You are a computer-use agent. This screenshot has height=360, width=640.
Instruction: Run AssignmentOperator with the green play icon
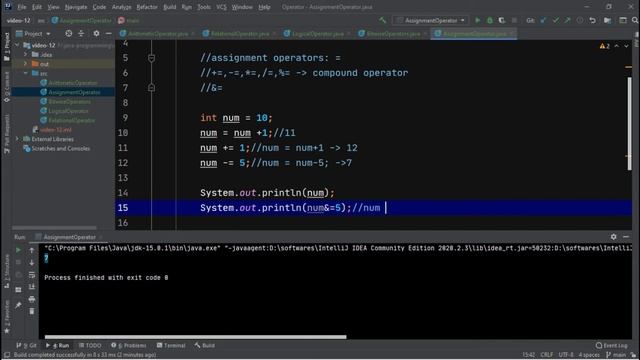[x=478, y=20]
